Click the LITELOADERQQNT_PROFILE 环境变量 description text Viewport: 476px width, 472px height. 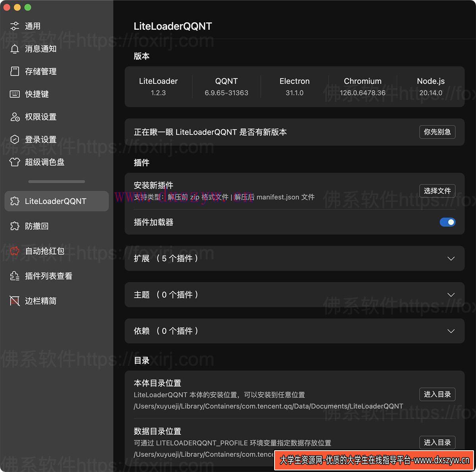pos(232,443)
